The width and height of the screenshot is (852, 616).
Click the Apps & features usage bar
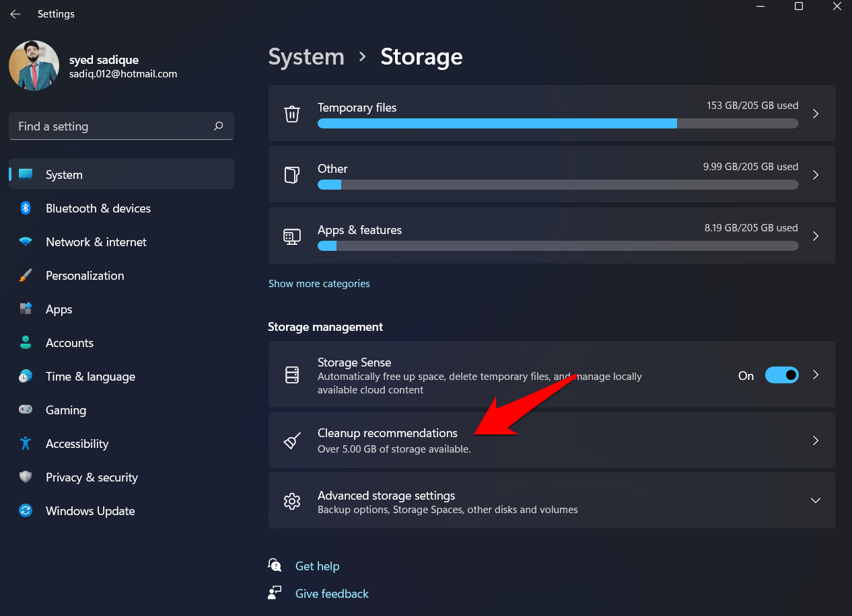(557, 246)
